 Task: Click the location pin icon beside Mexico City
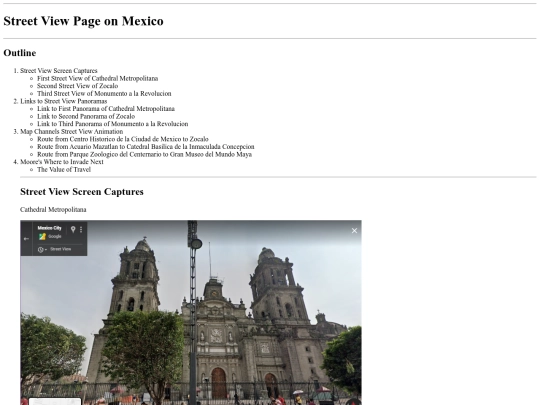coord(73,229)
